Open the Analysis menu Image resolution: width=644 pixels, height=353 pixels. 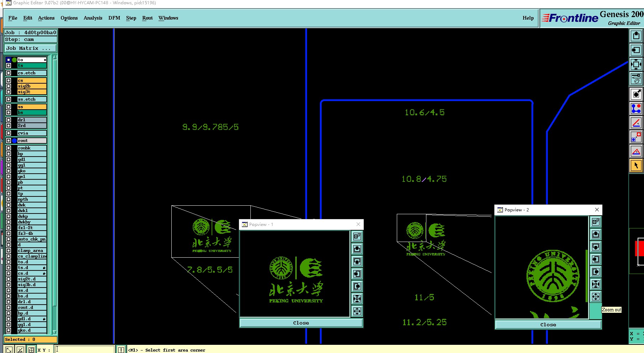click(x=93, y=18)
